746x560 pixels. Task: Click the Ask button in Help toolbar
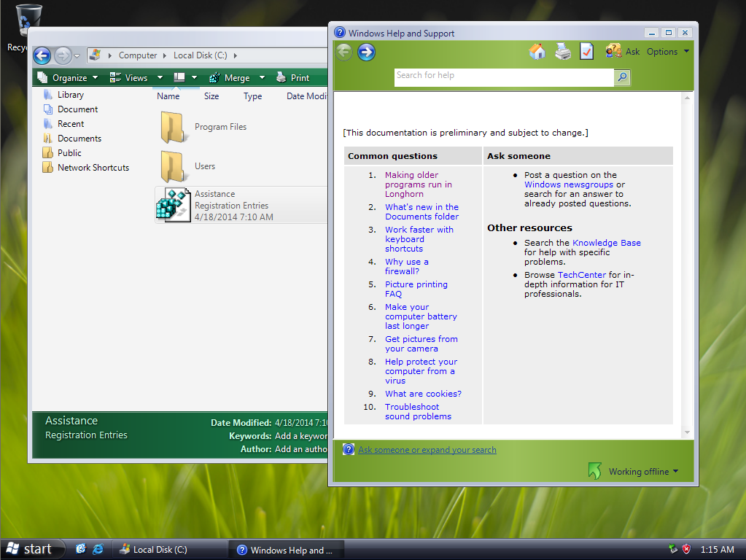pos(623,51)
